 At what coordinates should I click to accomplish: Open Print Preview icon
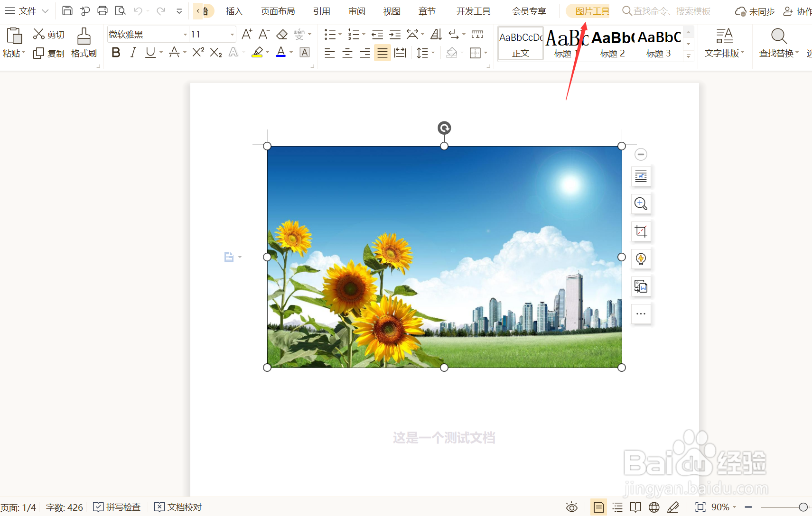121,10
